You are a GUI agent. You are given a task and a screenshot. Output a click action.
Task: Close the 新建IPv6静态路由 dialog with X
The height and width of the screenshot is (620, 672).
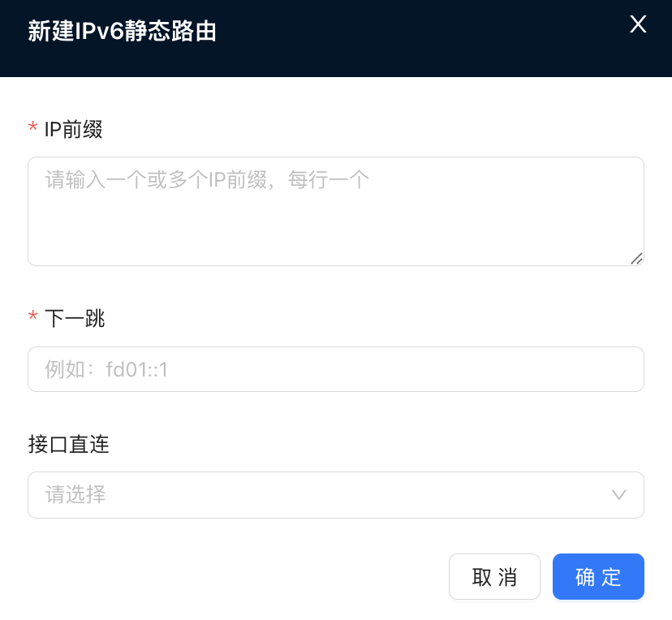click(638, 24)
